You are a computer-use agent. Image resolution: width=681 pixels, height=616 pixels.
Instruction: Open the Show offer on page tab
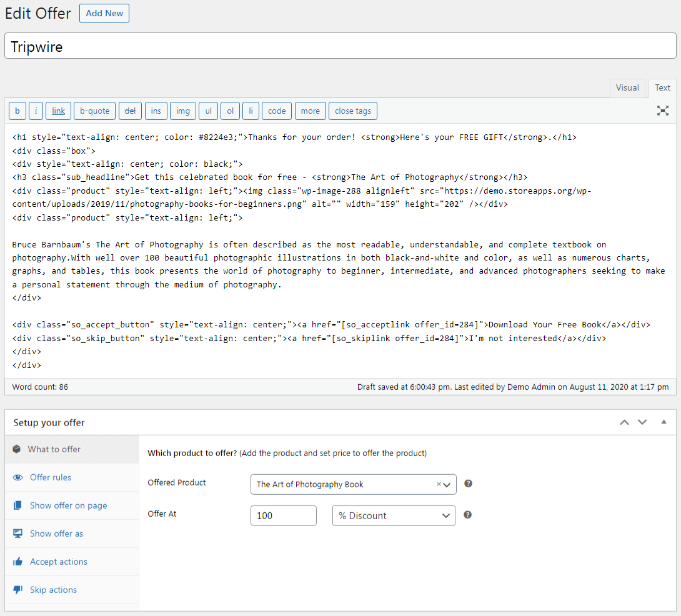click(72, 505)
